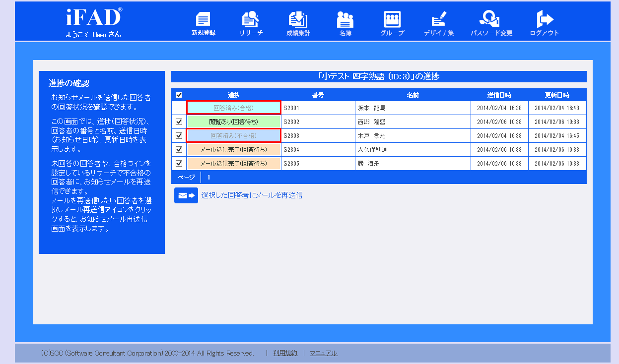Click the resend mail envelope icon
The height and width of the screenshot is (364, 619).
(186, 195)
